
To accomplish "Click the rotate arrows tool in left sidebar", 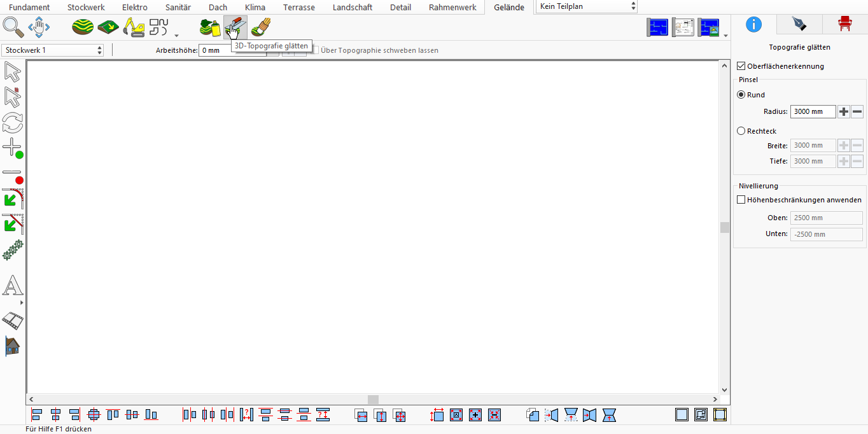I will (x=13, y=122).
